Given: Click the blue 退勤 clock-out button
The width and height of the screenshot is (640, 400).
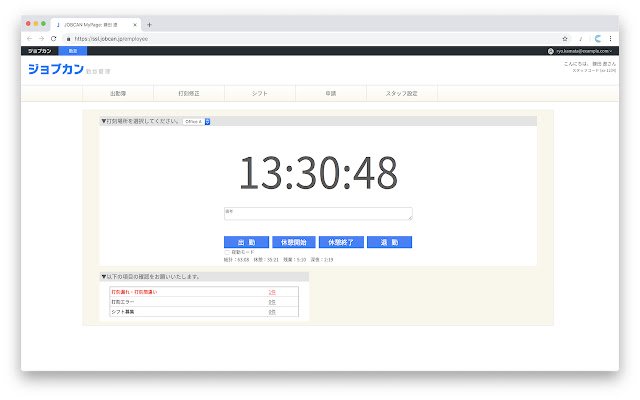Looking at the screenshot, I should (389, 242).
